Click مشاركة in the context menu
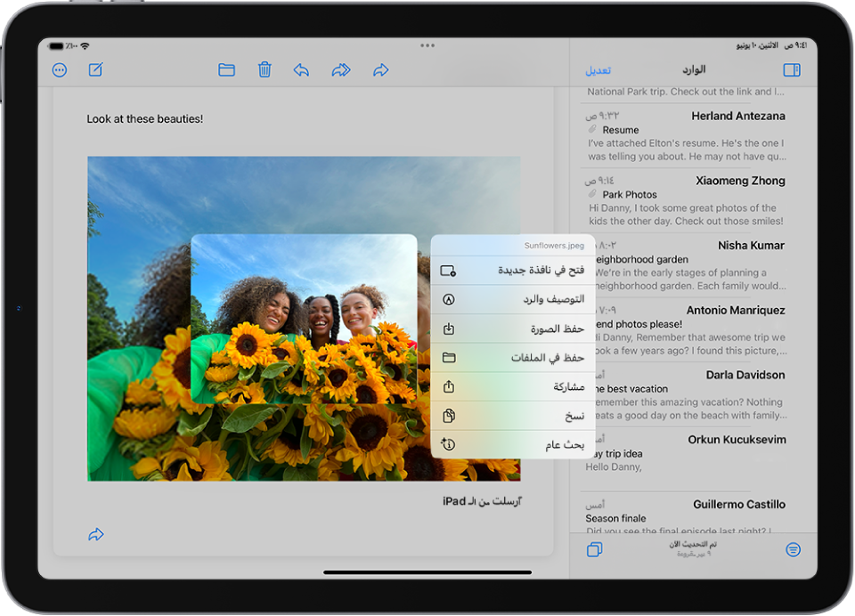 click(513, 387)
